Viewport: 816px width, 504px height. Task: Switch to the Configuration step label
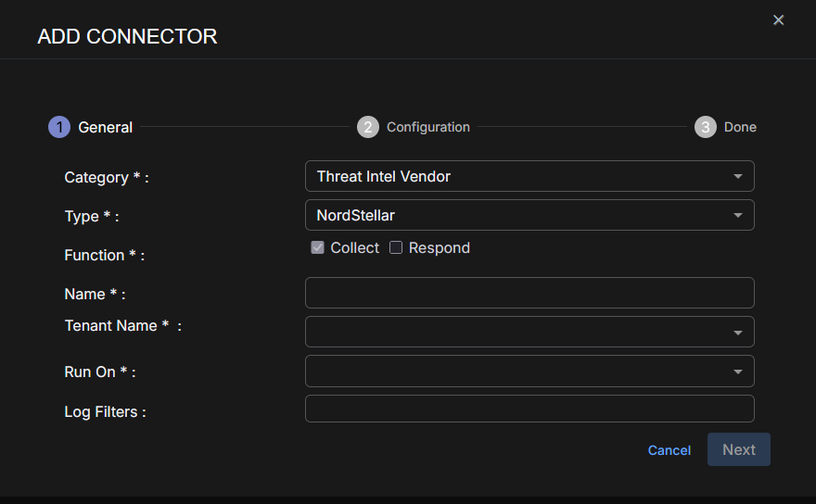click(427, 127)
